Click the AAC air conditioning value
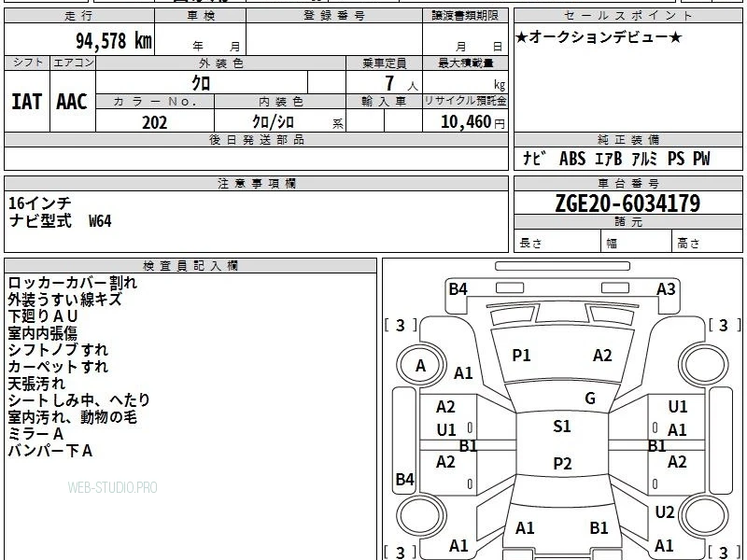Viewport: 747px width, 560px height. [x=72, y=102]
